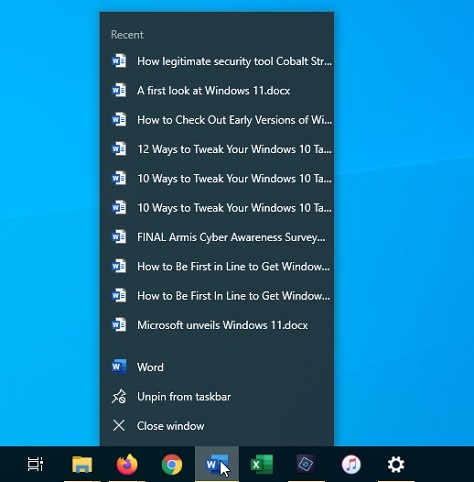
Task: Open Firefox from the taskbar
Action: pyautogui.click(x=127, y=464)
